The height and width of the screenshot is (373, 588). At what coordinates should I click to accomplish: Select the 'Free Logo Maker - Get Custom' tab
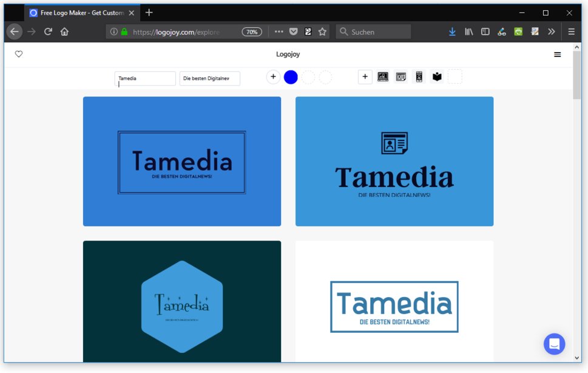[82, 13]
